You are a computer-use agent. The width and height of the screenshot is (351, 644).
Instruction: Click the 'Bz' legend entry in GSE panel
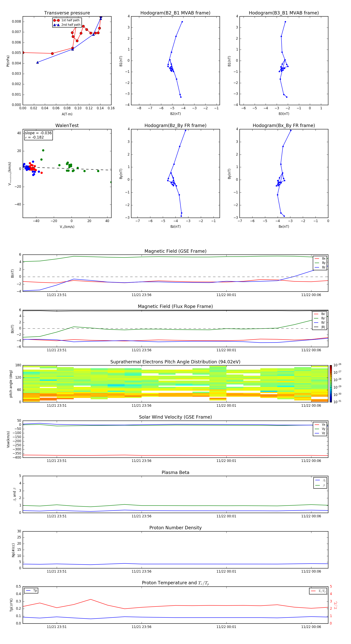coord(320,267)
